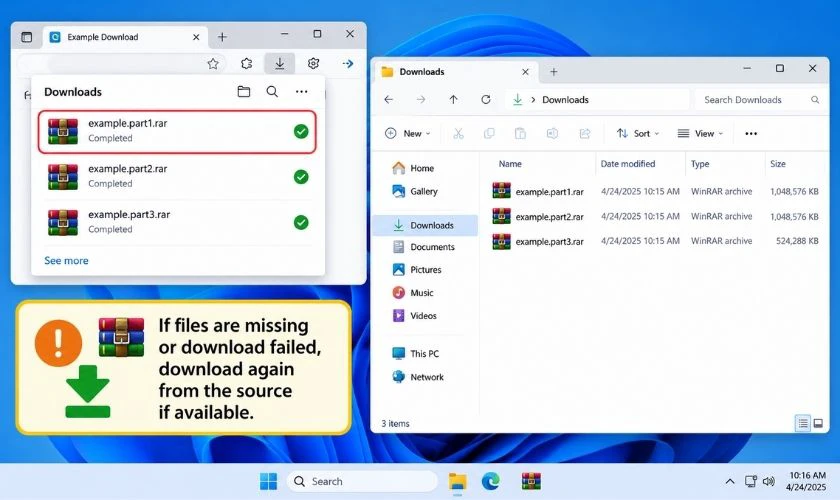The image size is (840, 500).
Task: Click the blue arrow icon in browser toolbar
Action: point(348,64)
